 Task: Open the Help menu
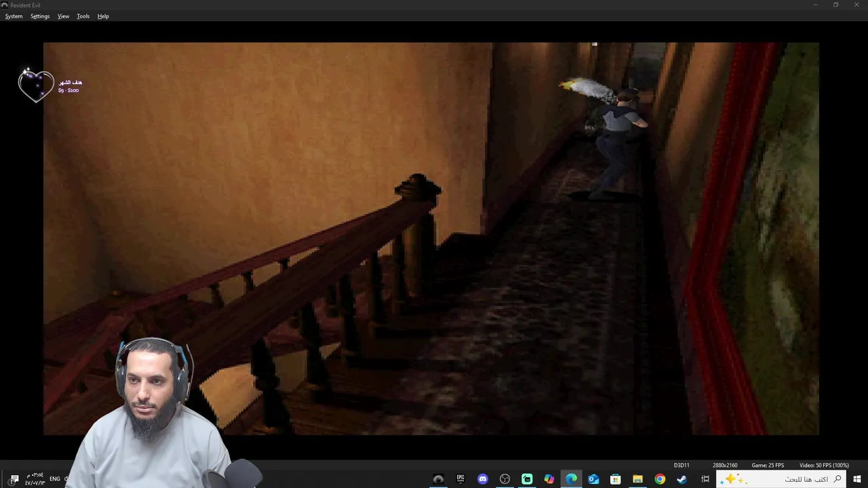click(103, 16)
